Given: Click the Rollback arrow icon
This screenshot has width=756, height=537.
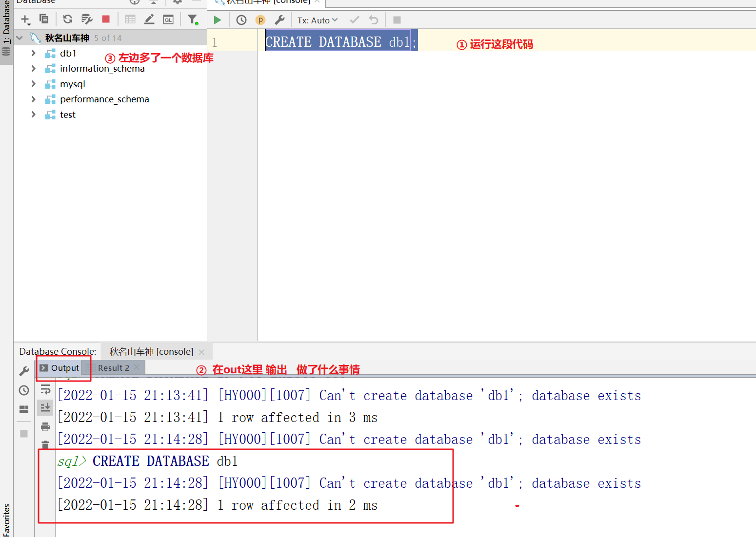Looking at the screenshot, I should 374,20.
